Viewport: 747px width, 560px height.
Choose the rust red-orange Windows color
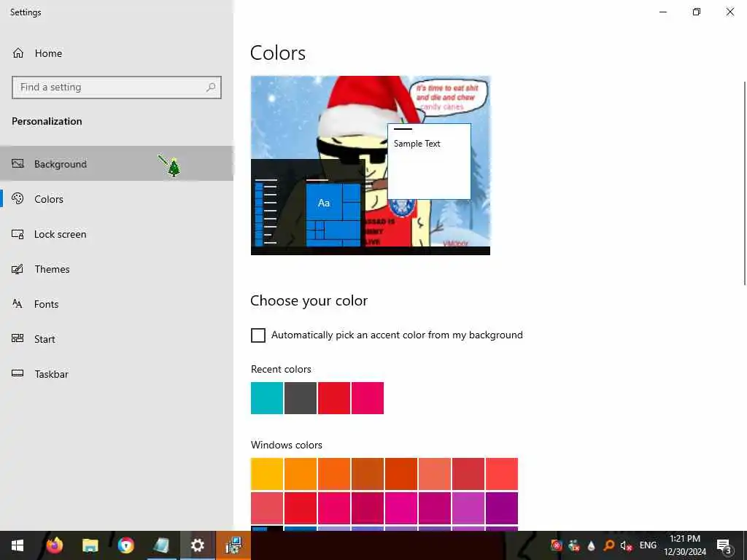point(401,474)
